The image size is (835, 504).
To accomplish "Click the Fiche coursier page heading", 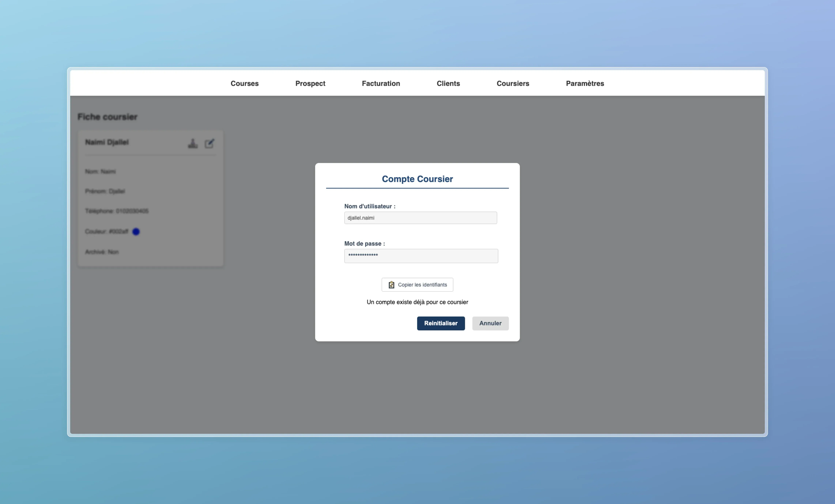I will click(107, 117).
